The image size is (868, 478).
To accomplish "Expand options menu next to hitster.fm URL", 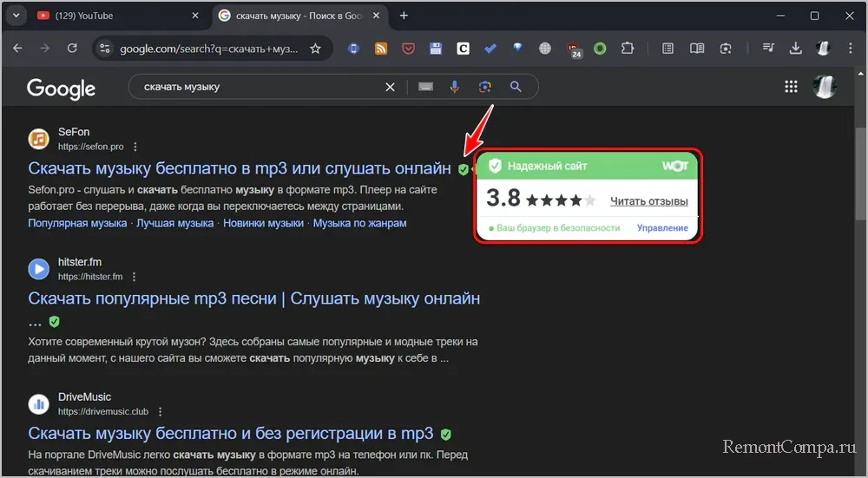I will pyautogui.click(x=134, y=277).
